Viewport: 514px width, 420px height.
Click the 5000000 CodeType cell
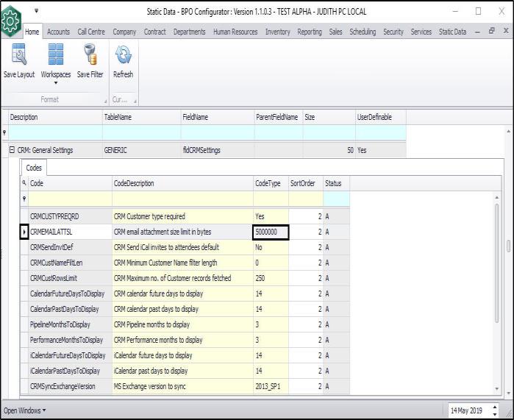(270, 232)
